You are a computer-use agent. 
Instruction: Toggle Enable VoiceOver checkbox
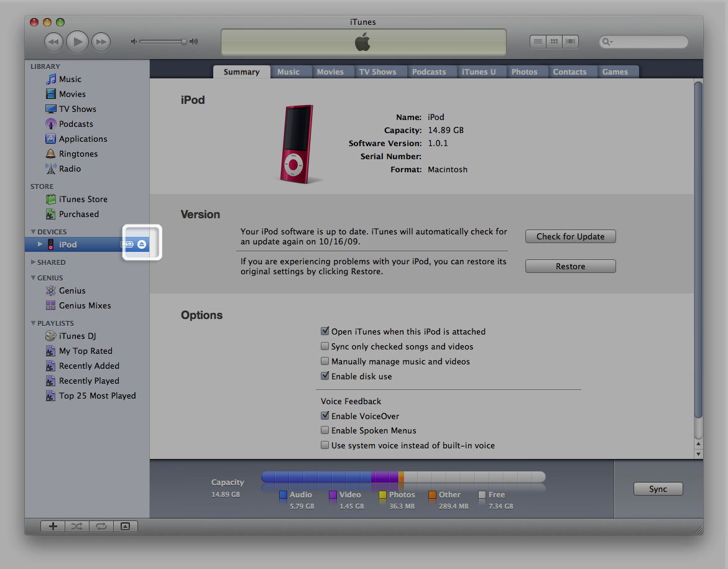(x=325, y=416)
